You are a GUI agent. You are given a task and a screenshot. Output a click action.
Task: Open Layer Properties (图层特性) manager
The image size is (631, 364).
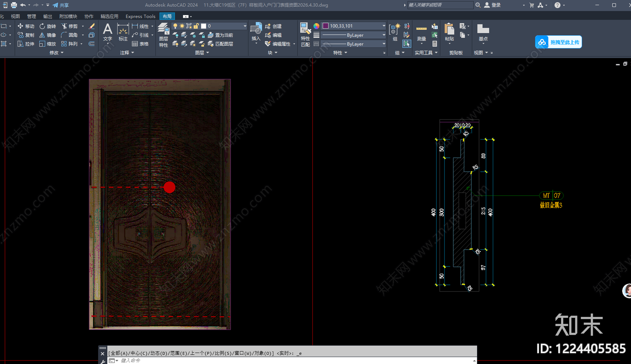163,35
